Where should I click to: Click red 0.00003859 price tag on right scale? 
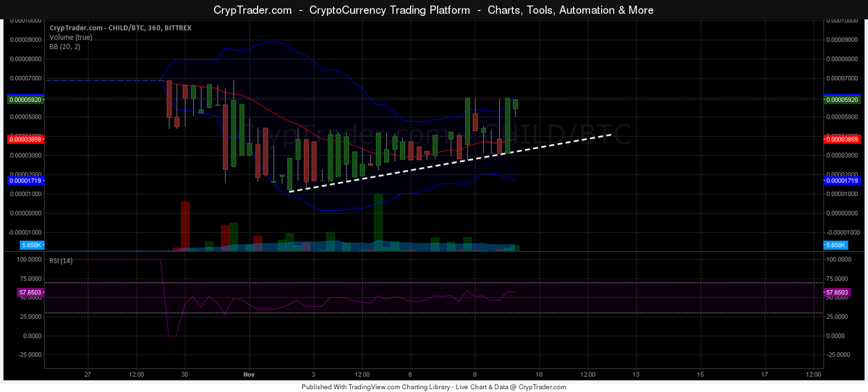pyautogui.click(x=843, y=138)
